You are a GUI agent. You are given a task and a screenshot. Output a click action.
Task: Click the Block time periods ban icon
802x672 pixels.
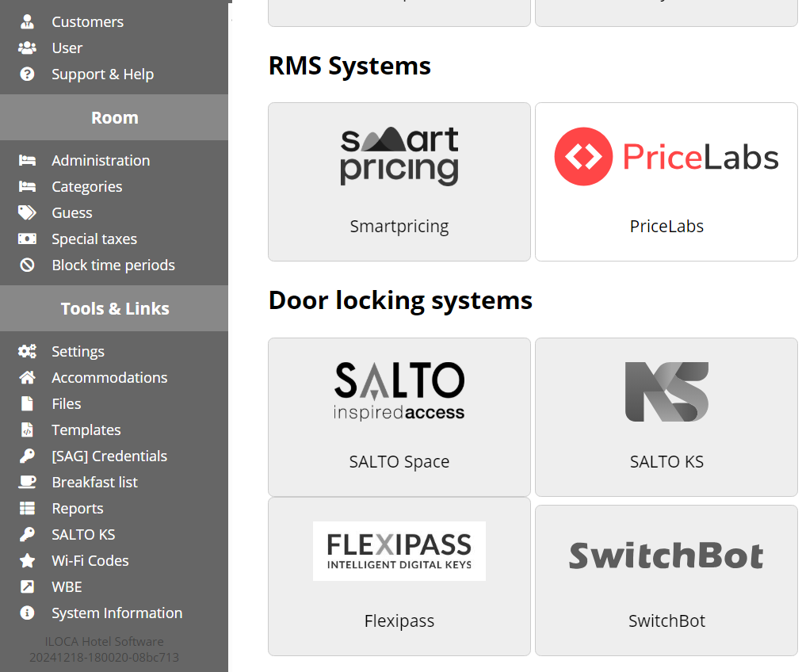click(x=27, y=265)
